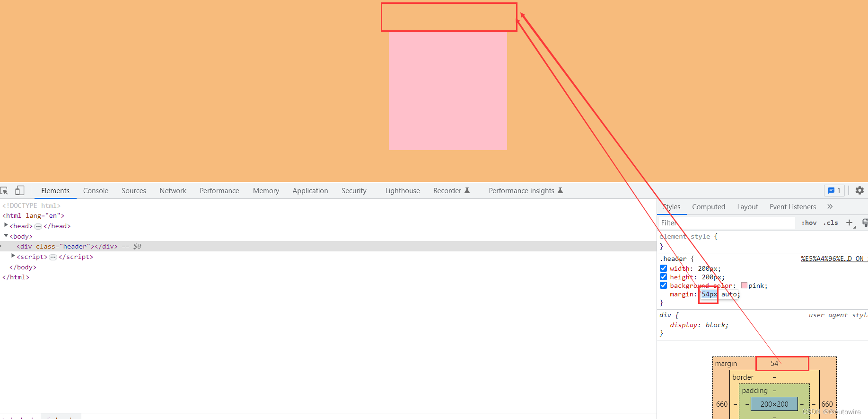Screen dimensions: 868x419
Task: Open the Console tab
Action: [x=96, y=190]
